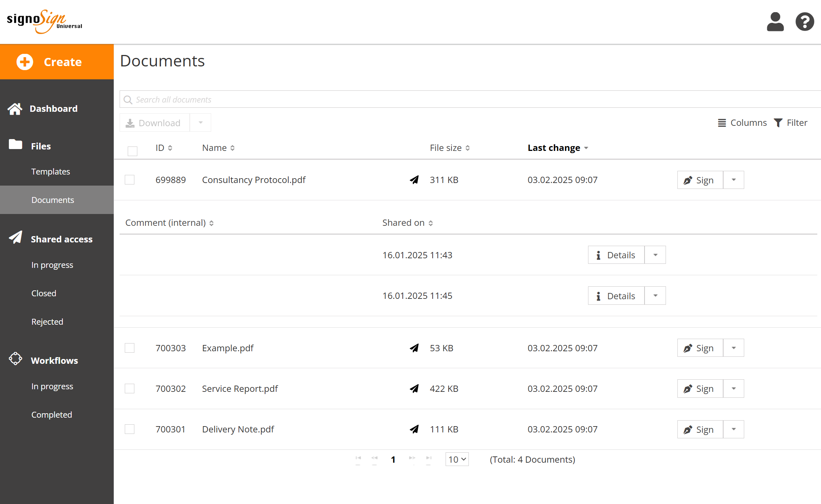Open the Filter funnel icon
The height and width of the screenshot is (504, 821).
(x=778, y=123)
